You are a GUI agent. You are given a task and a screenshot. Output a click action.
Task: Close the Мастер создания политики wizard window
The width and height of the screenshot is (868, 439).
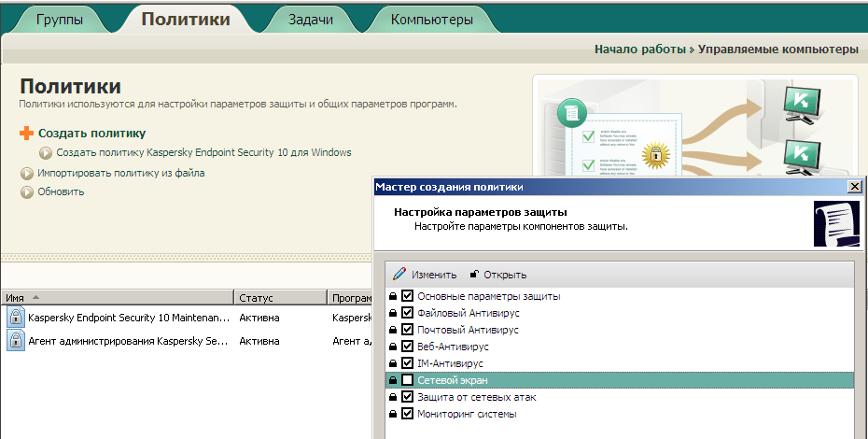855,187
